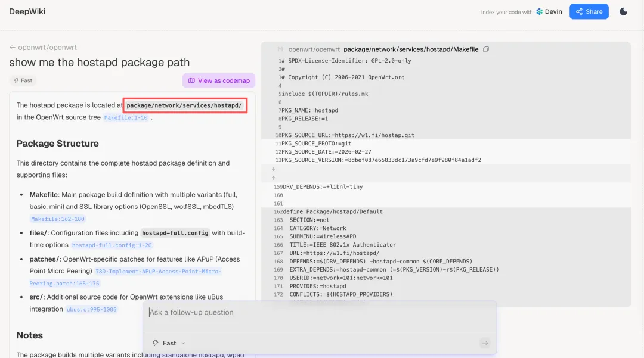Click the Package Structure heading
This screenshot has height=358, width=644.
tap(57, 144)
